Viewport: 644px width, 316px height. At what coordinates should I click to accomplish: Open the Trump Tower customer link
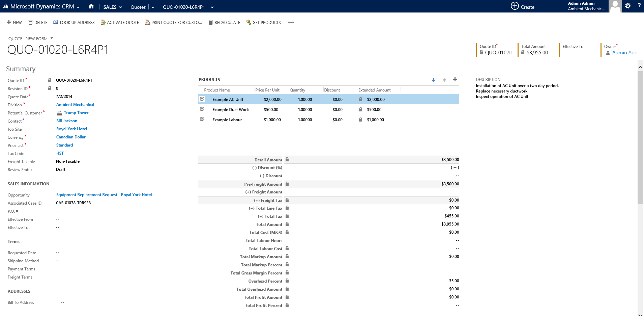[76, 113]
